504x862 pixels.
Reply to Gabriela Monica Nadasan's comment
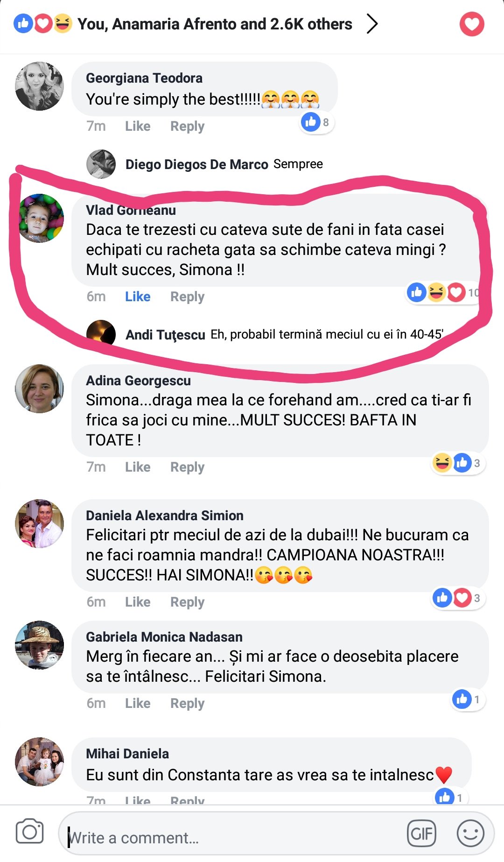(187, 703)
